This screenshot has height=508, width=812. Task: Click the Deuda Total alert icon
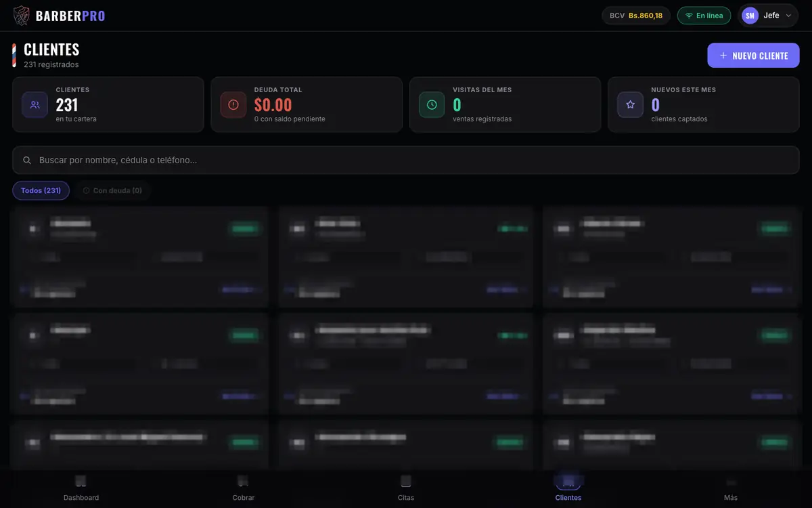click(233, 105)
